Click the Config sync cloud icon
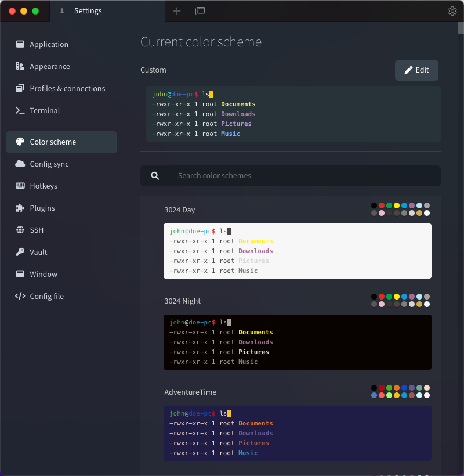This screenshot has height=476, width=464. pos(20,164)
